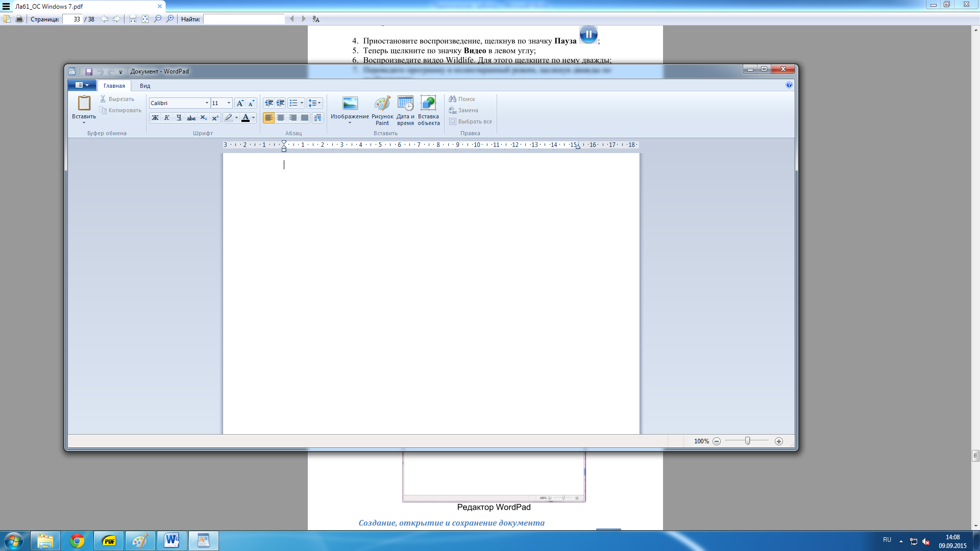The width and height of the screenshot is (980, 551).
Task: Shrink font size with small A icon
Action: (251, 103)
